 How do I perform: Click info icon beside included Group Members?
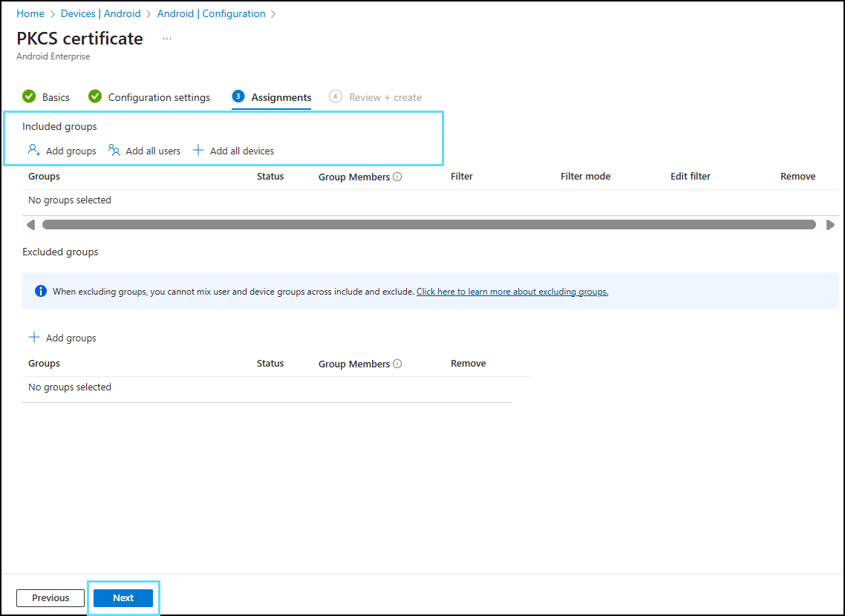(x=397, y=177)
